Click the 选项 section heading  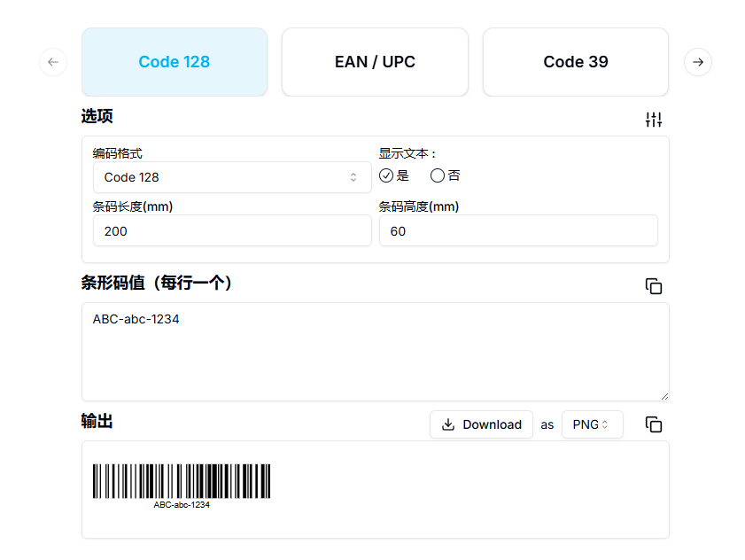(x=97, y=116)
